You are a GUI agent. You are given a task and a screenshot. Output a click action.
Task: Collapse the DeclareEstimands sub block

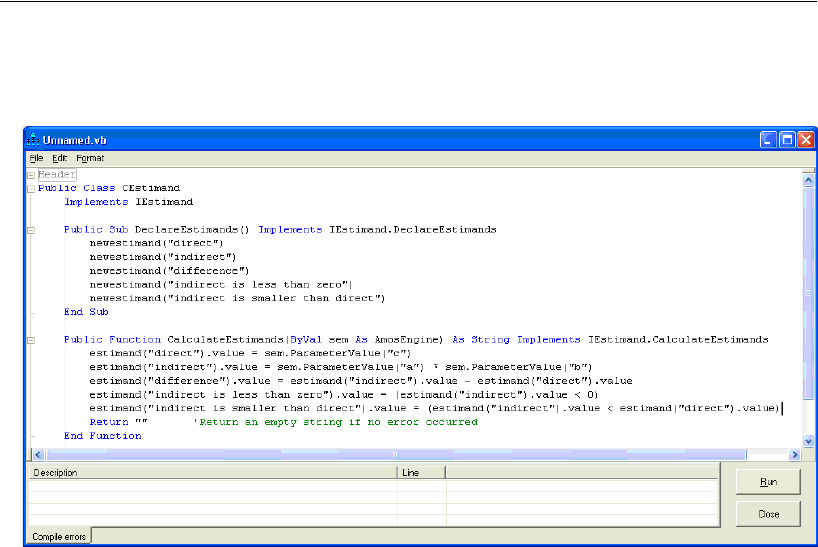31,230
